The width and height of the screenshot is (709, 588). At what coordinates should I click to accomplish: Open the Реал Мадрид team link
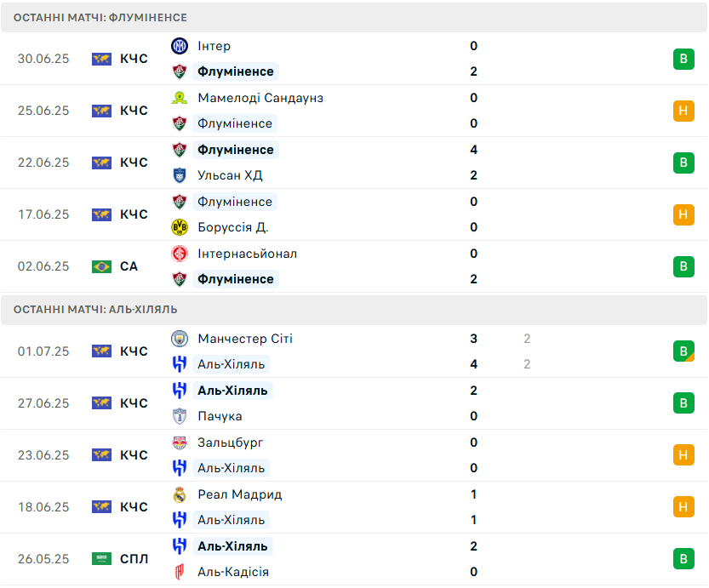240,495
